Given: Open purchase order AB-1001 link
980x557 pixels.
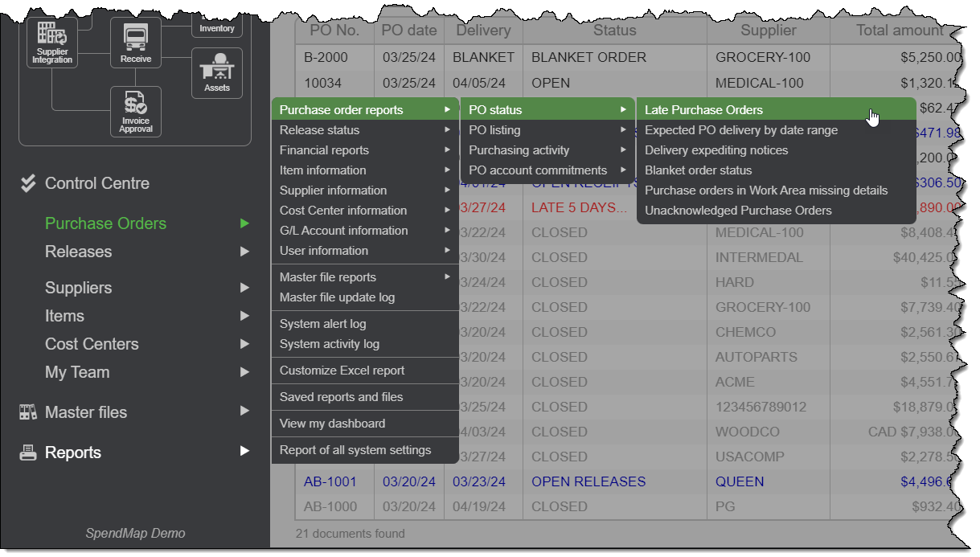Looking at the screenshot, I should coord(330,481).
